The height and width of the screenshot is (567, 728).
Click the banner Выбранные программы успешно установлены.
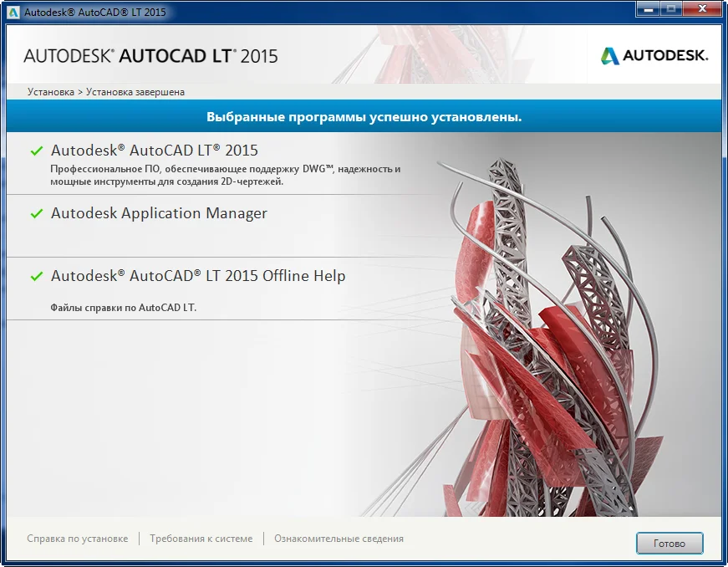tap(364, 116)
